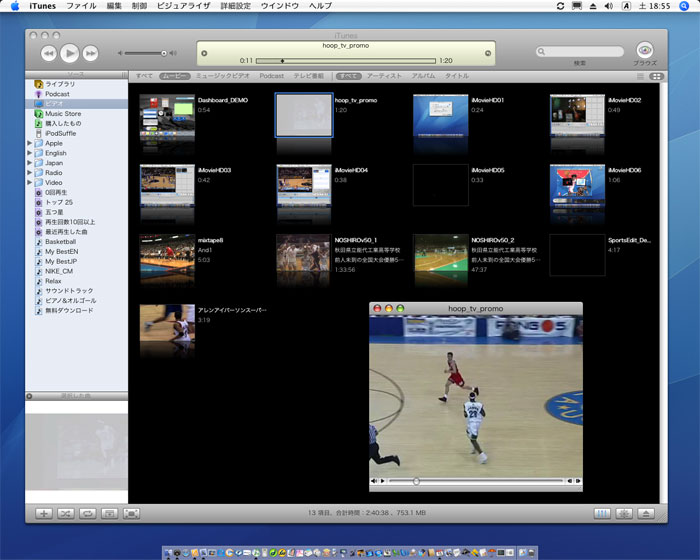Click the previous track rewind button
Screen dimensions: 700x560
click(x=49, y=54)
